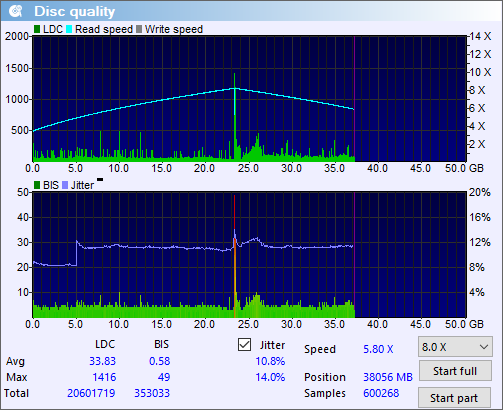Click the Samples label

pyautogui.click(x=325, y=393)
